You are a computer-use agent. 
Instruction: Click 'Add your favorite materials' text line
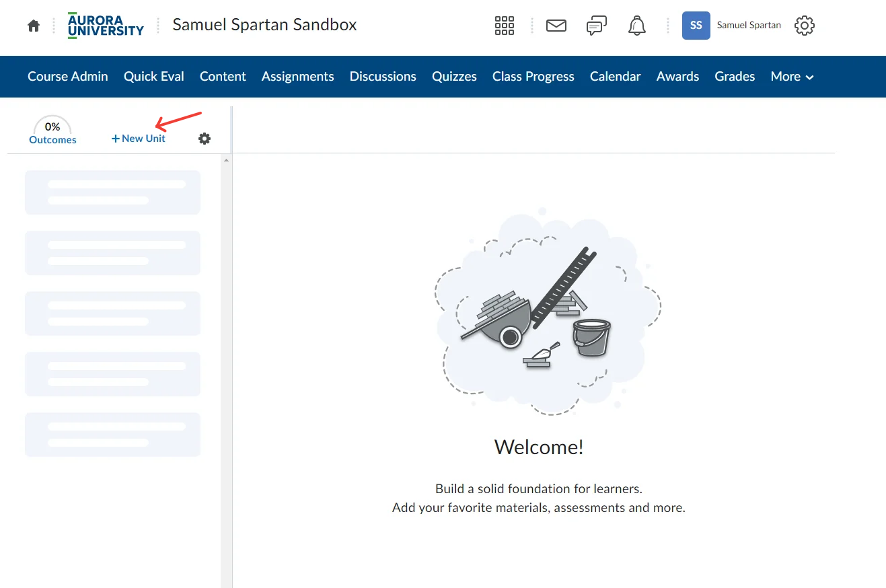click(x=539, y=508)
